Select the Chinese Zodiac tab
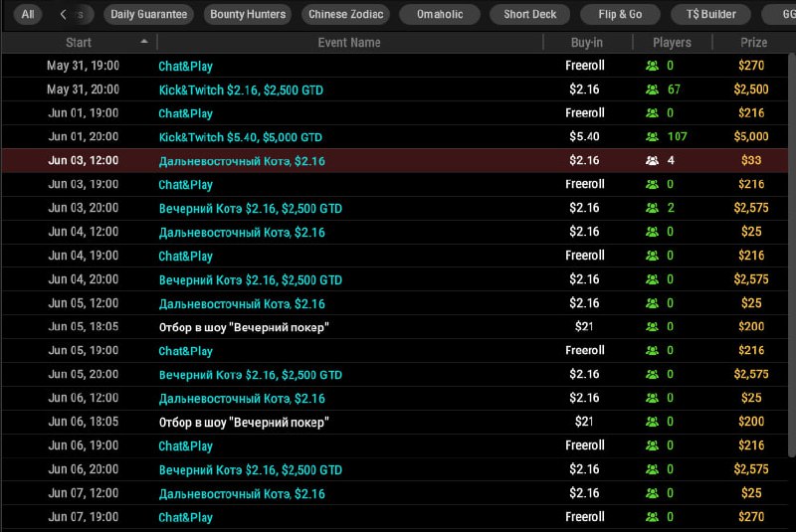 (345, 14)
